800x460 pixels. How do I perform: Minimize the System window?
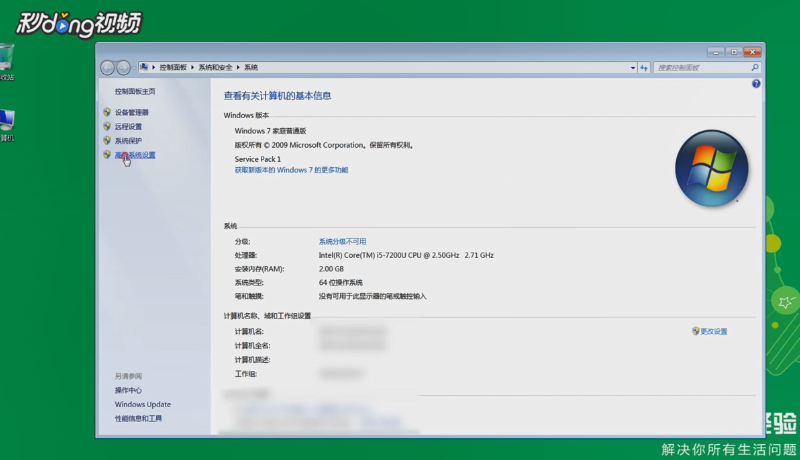click(715, 52)
